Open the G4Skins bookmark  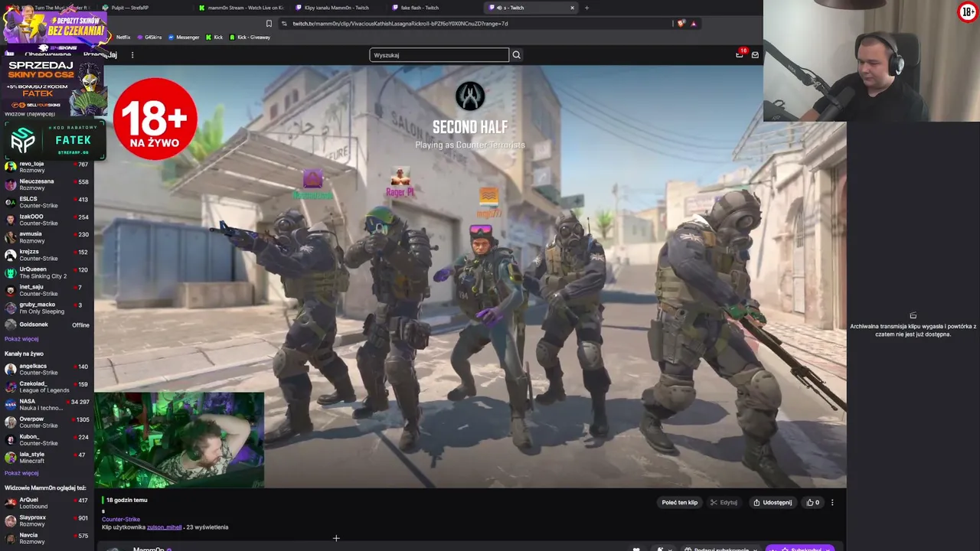tap(149, 37)
